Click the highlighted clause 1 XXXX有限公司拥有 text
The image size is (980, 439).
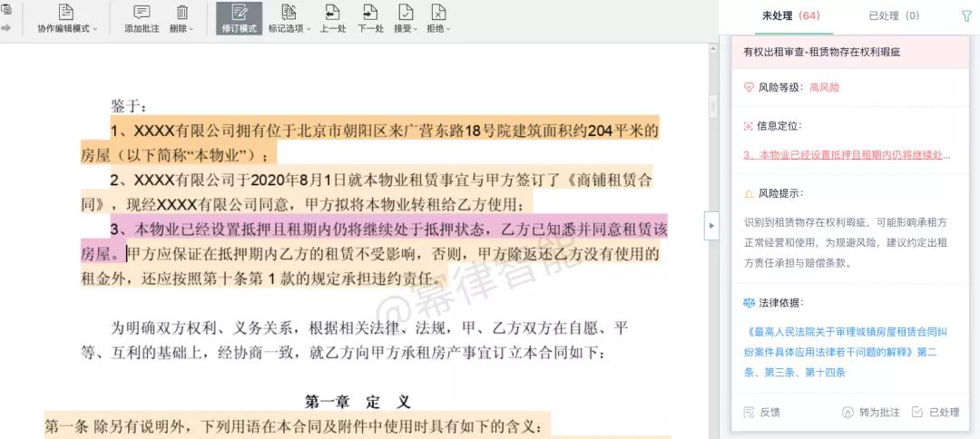coord(370,141)
